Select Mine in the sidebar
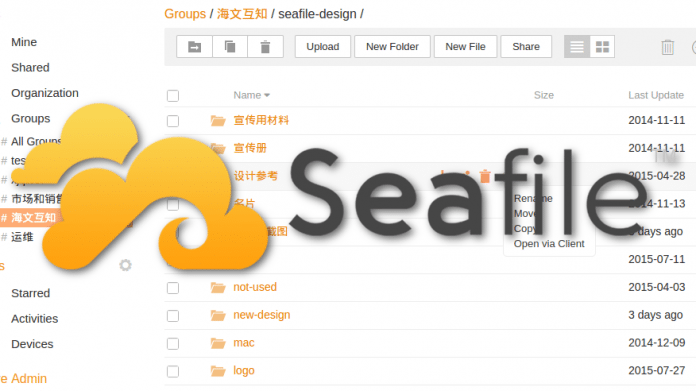The image size is (696, 391). pos(24,42)
